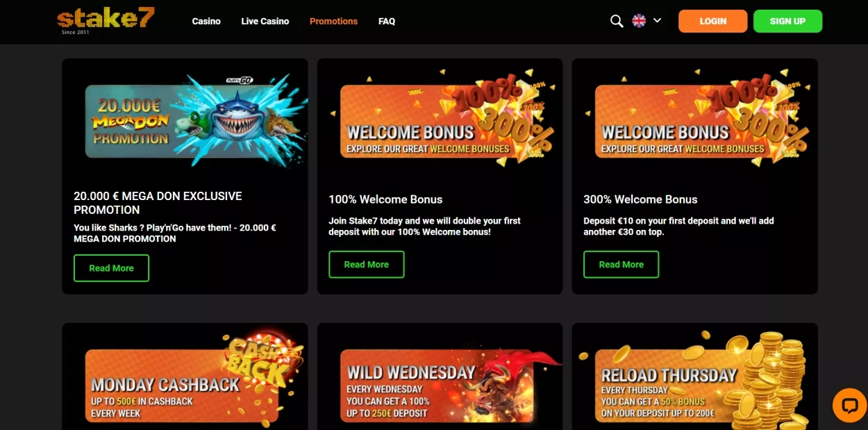
Task: Read more about 300% Welcome Bonus
Action: (621, 265)
